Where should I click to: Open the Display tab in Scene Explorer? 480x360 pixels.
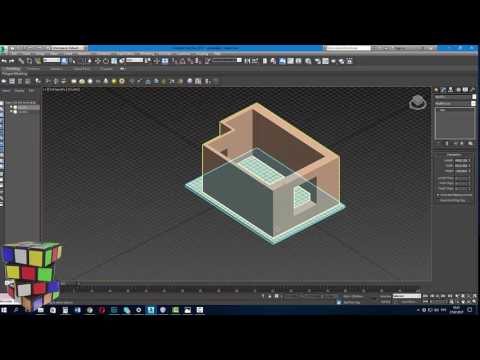[x=19, y=91]
